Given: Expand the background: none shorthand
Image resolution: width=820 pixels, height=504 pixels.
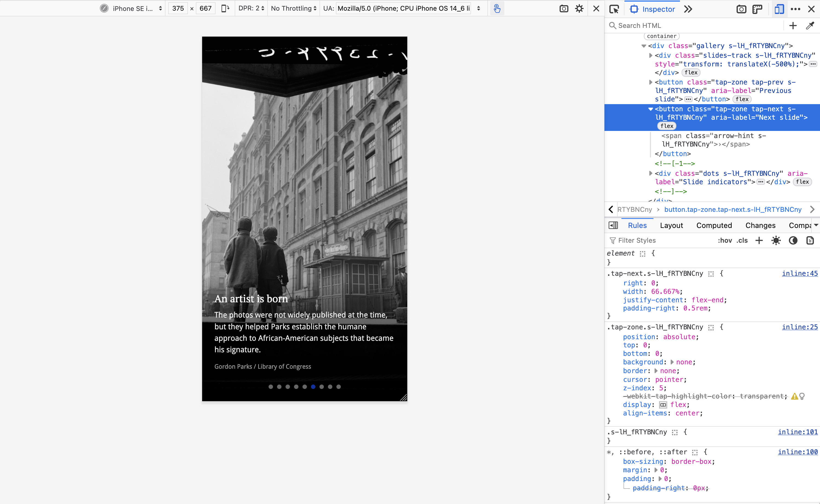Looking at the screenshot, I should [672, 362].
